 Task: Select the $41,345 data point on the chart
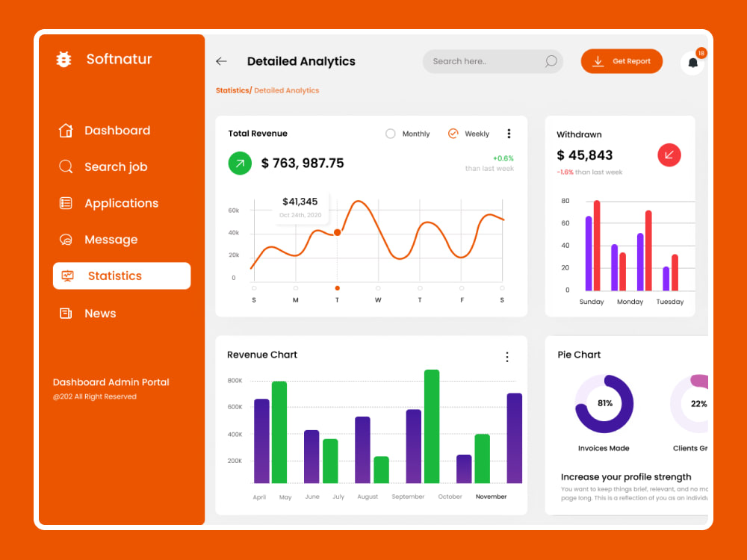[337, 232]
